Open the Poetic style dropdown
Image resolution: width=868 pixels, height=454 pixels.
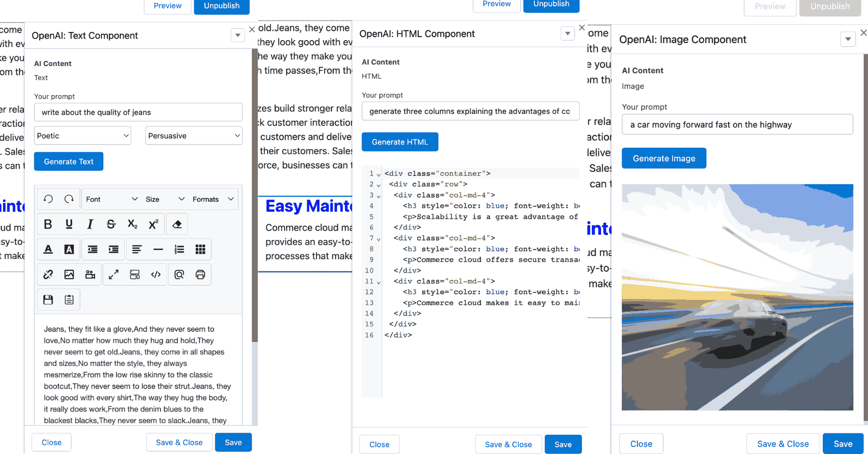(83, 136)
